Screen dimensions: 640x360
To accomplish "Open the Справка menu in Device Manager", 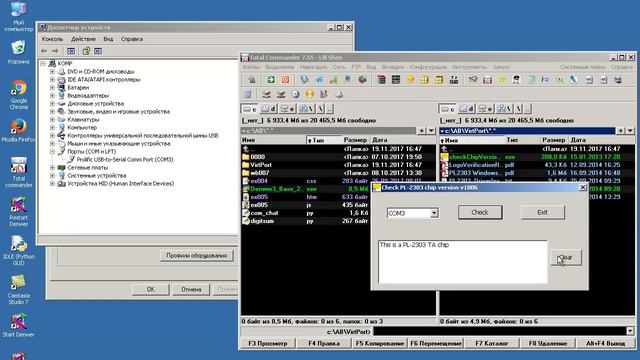I will pyautogui.click(x=132, y=39).
